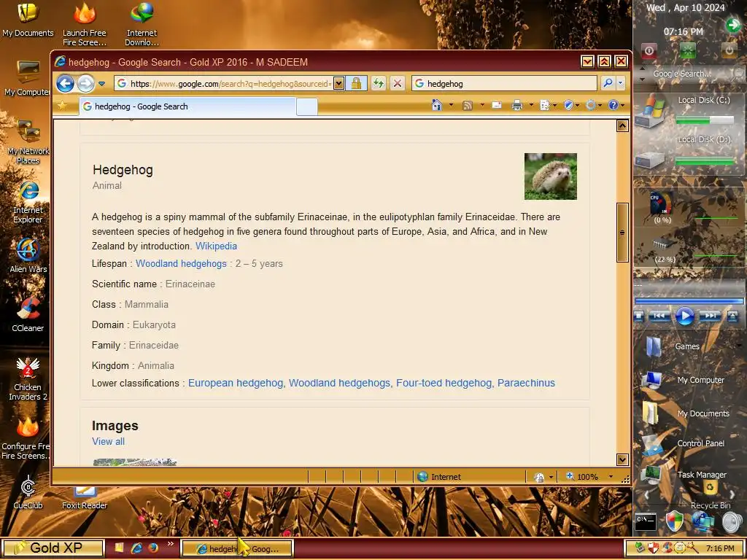Screen dimensions: 747x560
Task: Open the search provider options dropdown
Action: click(x=620, y=83)
